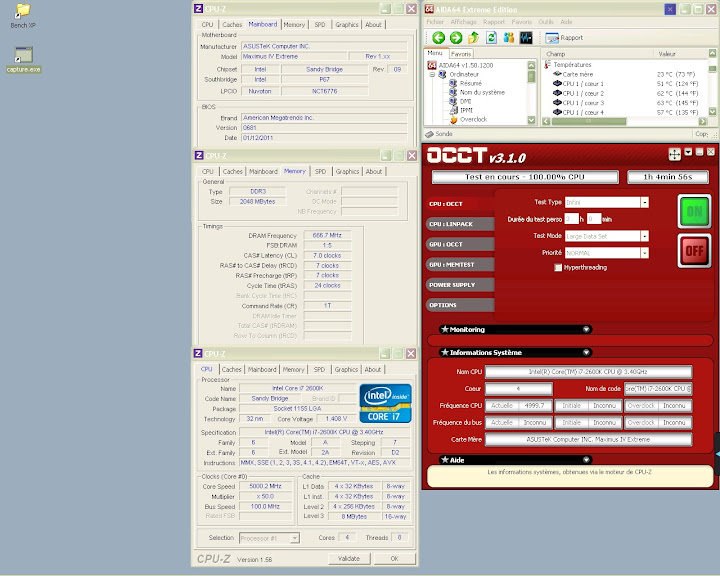
Task: Toggle the Hyperthreading checkbox in OCCT
Action: [558, 267]
